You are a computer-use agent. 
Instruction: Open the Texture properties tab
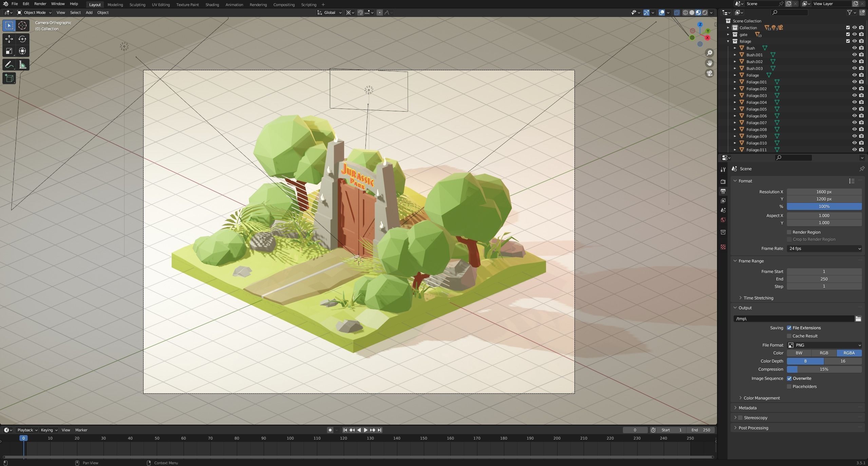[x=723, y=247]
